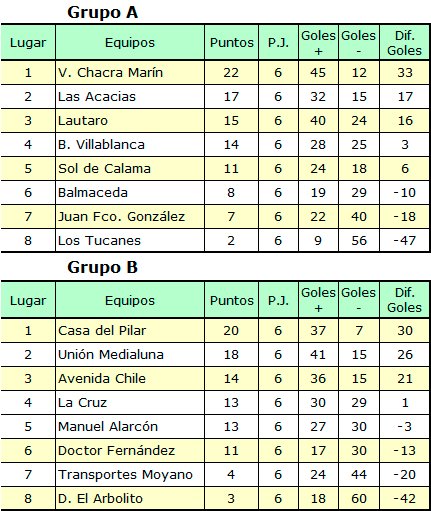
Task: Select the Transportes Moyano cell
Action: 130,474
